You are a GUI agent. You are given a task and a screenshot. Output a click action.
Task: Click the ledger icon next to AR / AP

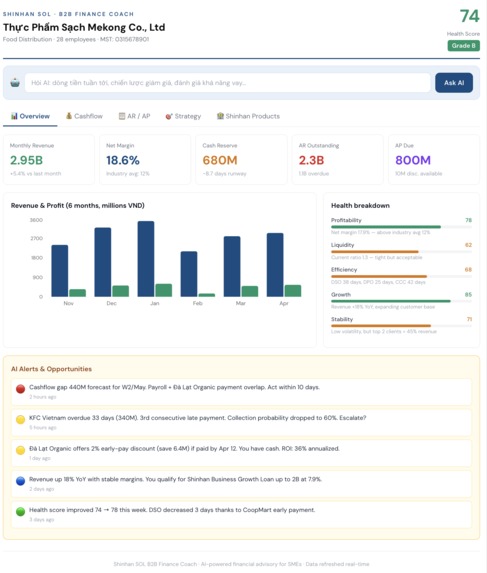122,116
